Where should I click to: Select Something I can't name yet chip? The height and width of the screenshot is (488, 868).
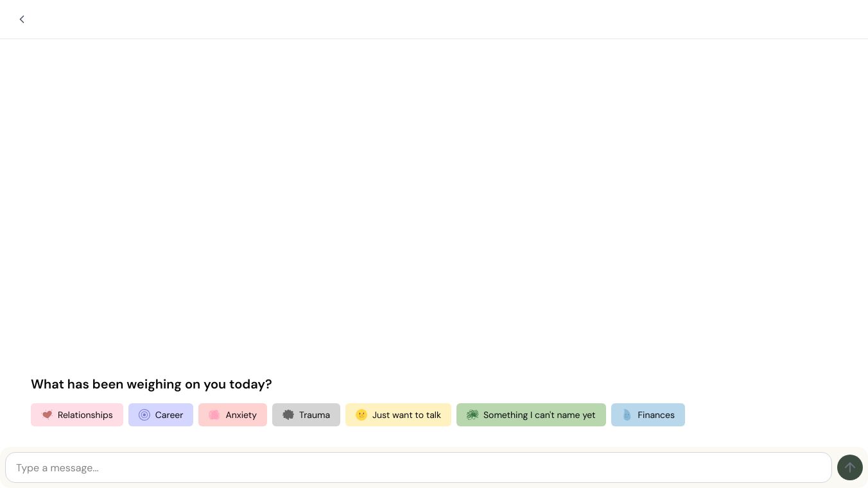[531, 415]
